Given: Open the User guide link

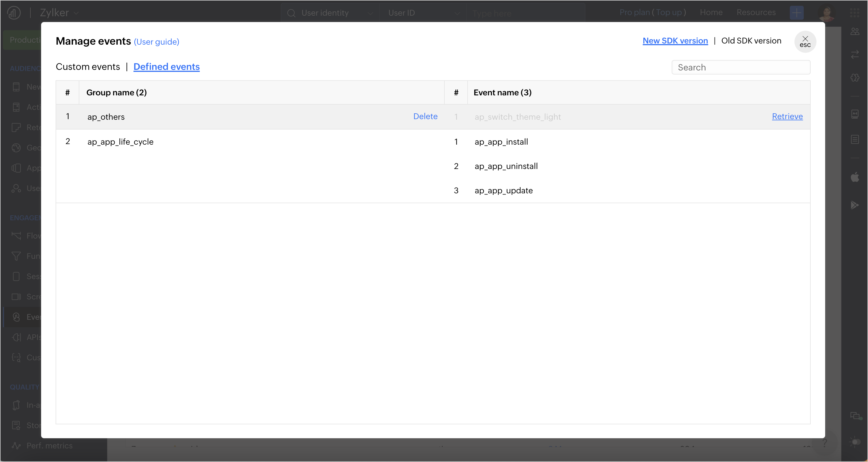Looking at the screenshot, I should [156, 42].
